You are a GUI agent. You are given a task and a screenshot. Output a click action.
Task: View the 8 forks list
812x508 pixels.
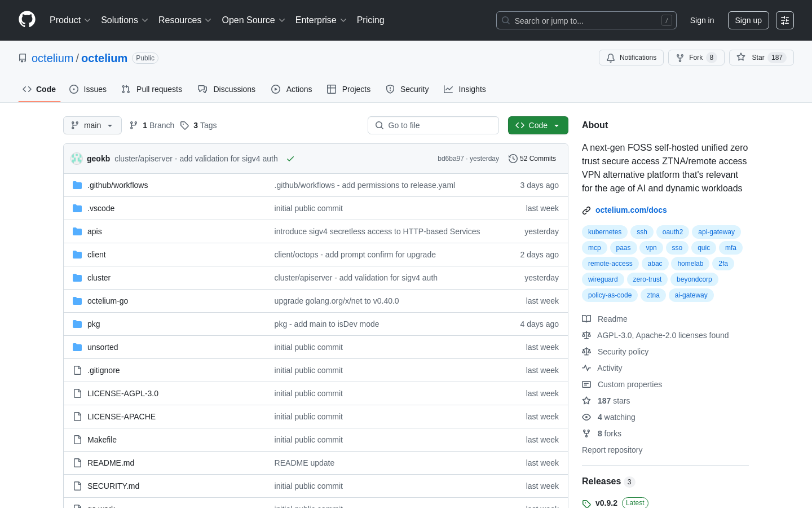click(x=602, y=433)
